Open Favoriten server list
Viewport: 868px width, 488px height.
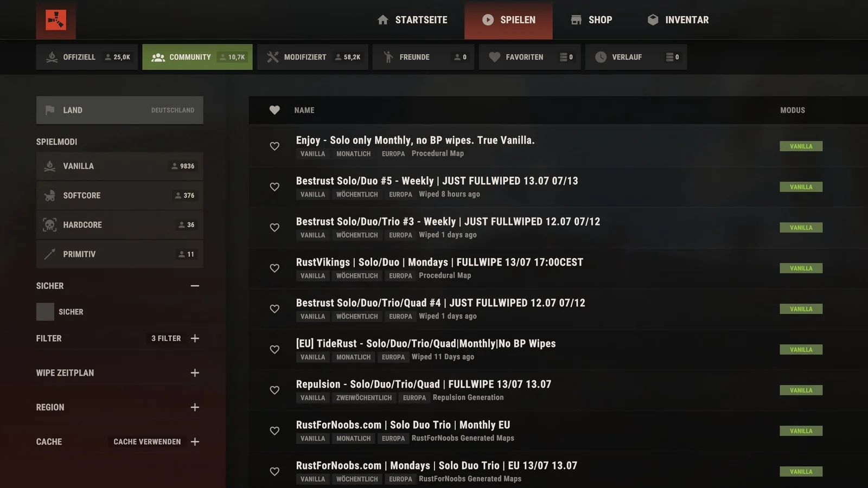(529, 57)
